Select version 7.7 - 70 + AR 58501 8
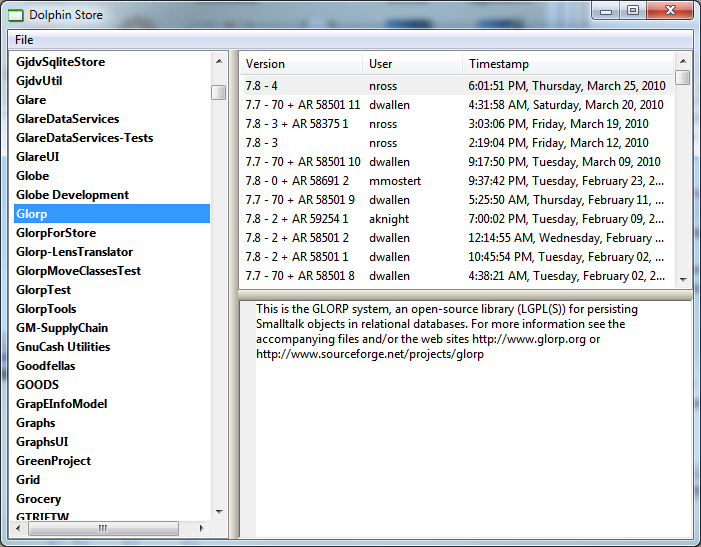 [457, 276]
